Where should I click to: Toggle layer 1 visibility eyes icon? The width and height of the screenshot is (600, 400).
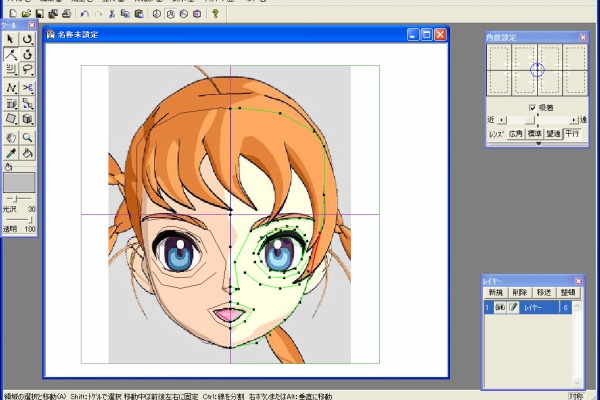498,308
